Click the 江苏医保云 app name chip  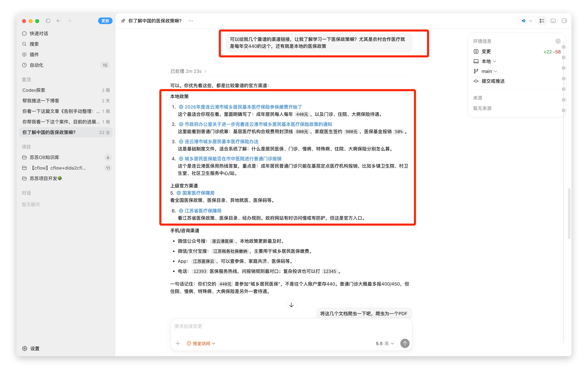click(203, 261)
